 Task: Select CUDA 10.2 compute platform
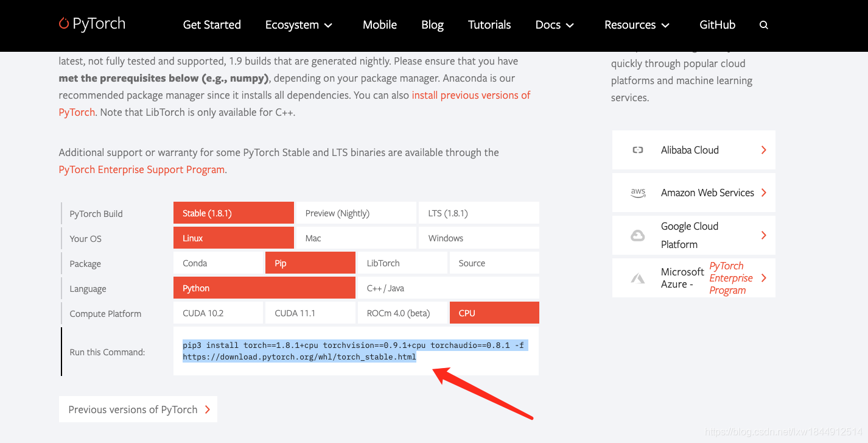pos(219,313)
